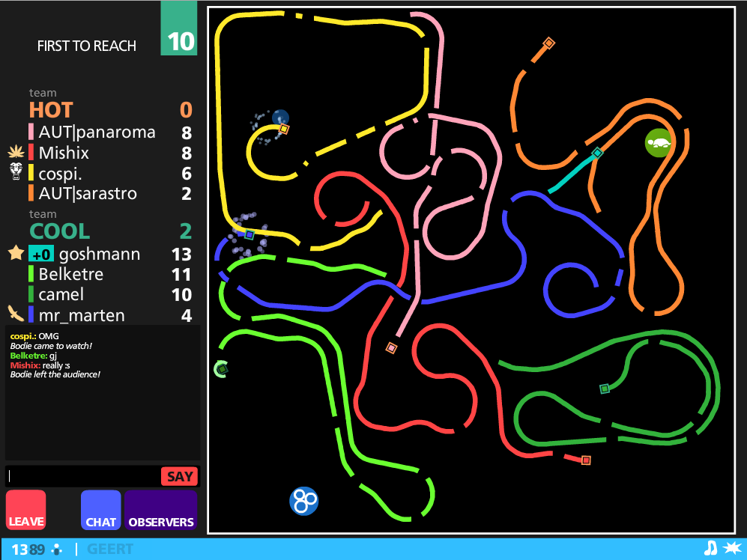Click the lizard badge next to mr_marten

16,314
